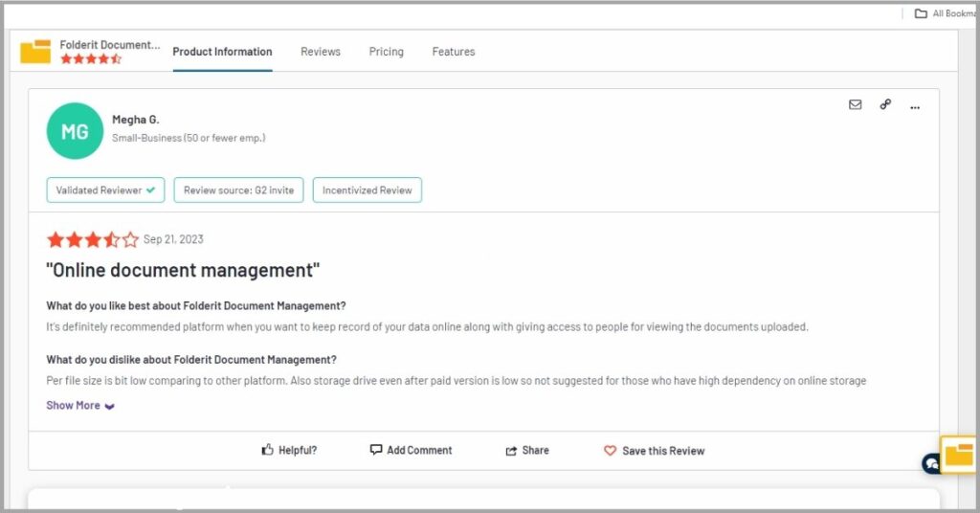Open the All Bookmarks folder
The height and width of the screenshot is (513, 980).
click(947, 13)
